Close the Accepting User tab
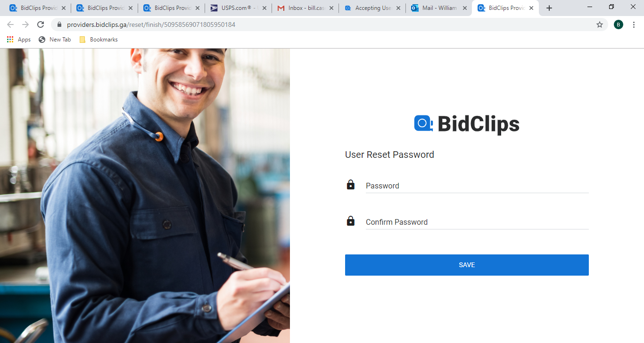The height and width of the screenshot is (343, 644). tap(398, 8)
